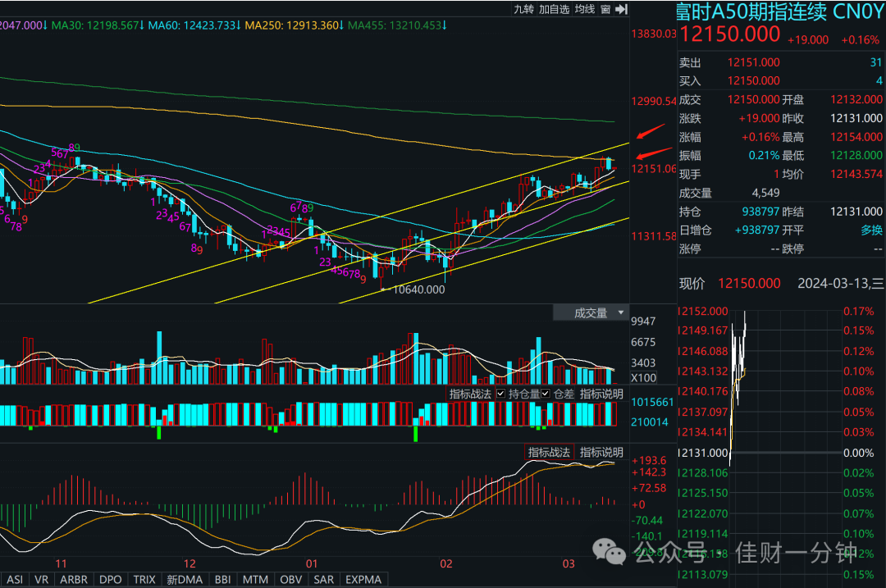Click the +193.6 MACD axis value

649,460
